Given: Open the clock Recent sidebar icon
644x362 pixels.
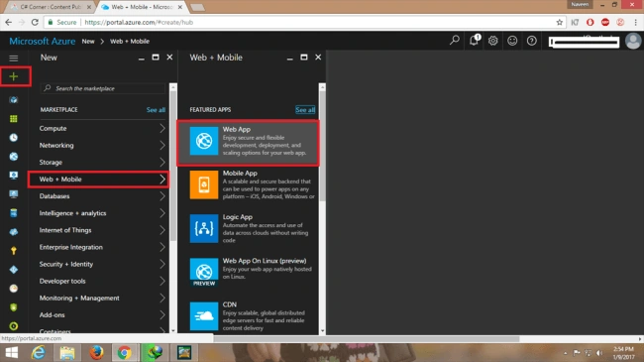Looking at the screenshot, I should [14, 138].
